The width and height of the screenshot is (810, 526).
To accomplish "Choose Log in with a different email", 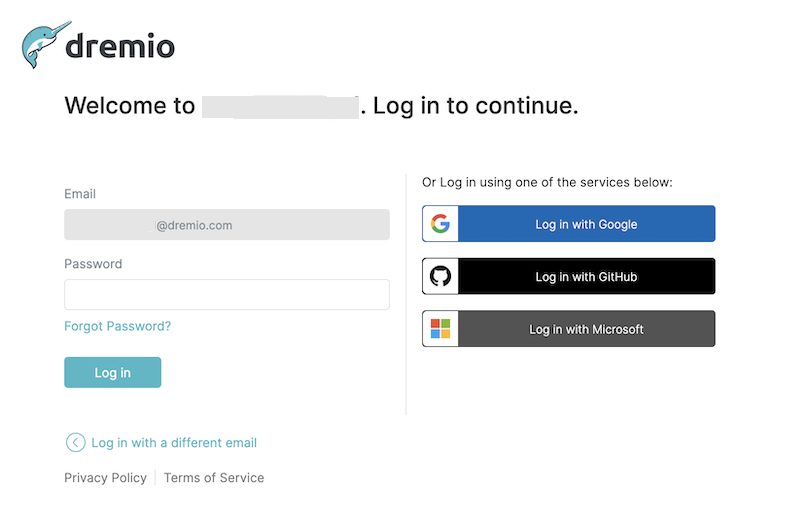I will 173,443.
